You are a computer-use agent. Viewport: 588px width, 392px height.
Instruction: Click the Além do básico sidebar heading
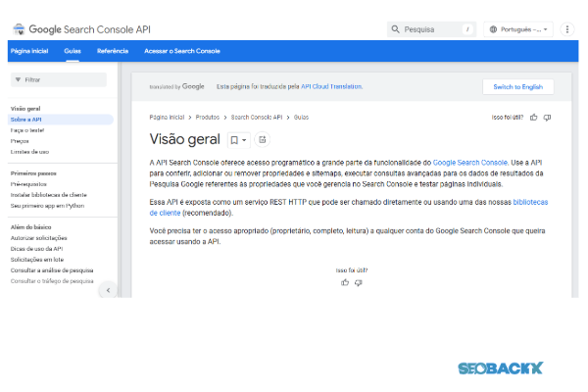click(30, 227)
